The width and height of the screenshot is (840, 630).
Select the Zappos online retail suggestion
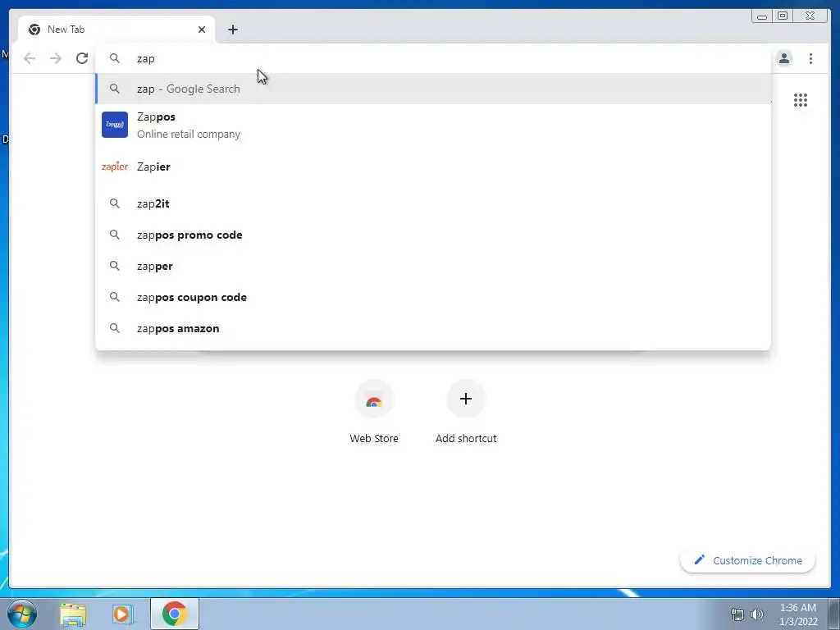[433, 125]
